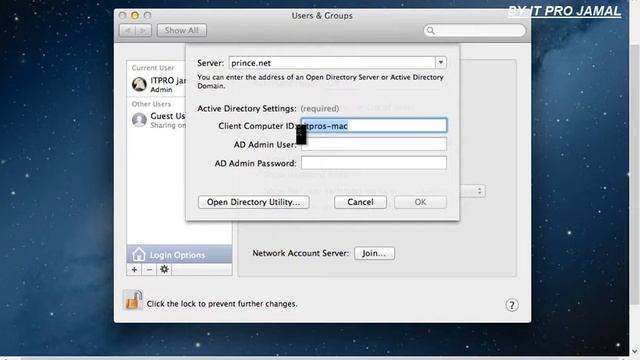Click the Join... Network Account Server button
The height and width of the screenshot is (360, 640).
click(374, 253)
